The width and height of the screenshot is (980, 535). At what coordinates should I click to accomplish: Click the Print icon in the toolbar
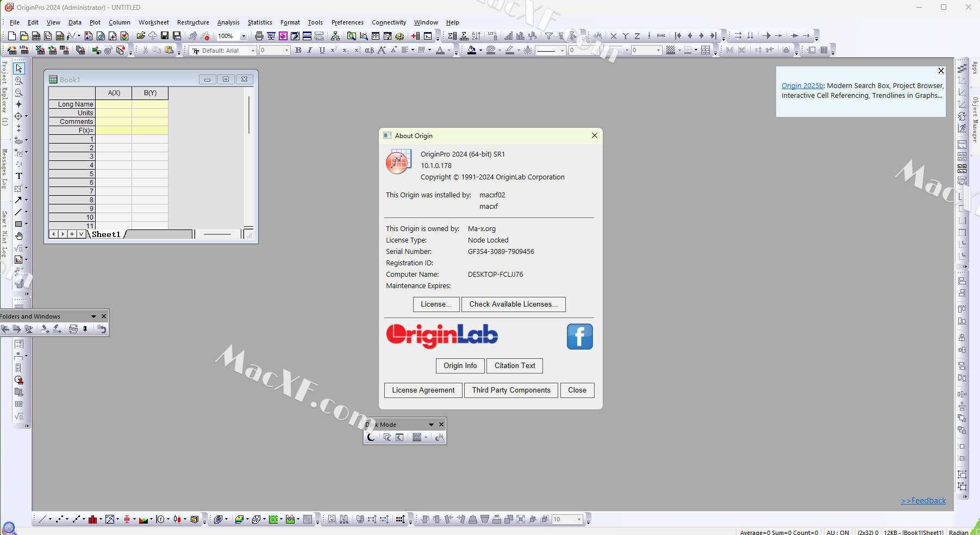[x=259, y=36]
